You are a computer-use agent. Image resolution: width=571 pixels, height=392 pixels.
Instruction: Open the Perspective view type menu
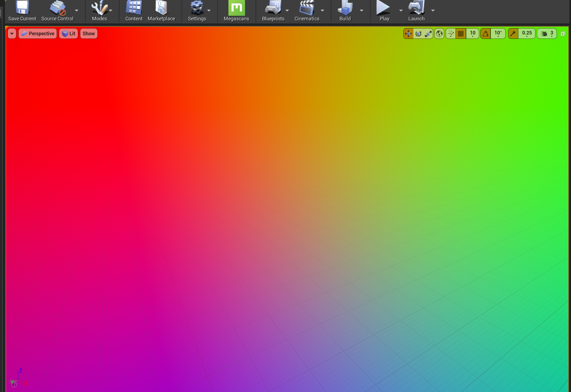tap(38, 34)
